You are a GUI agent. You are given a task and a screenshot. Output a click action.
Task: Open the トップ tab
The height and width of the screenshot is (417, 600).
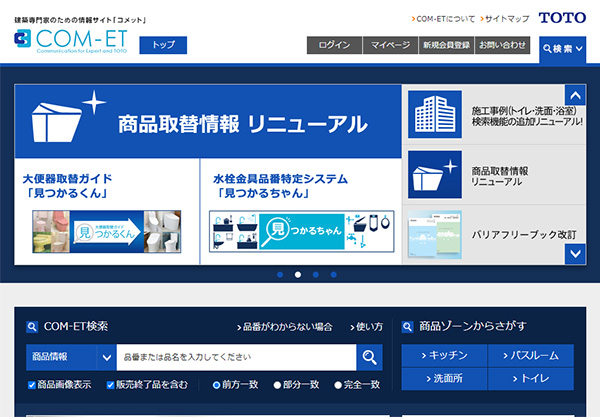coord(163,45)
